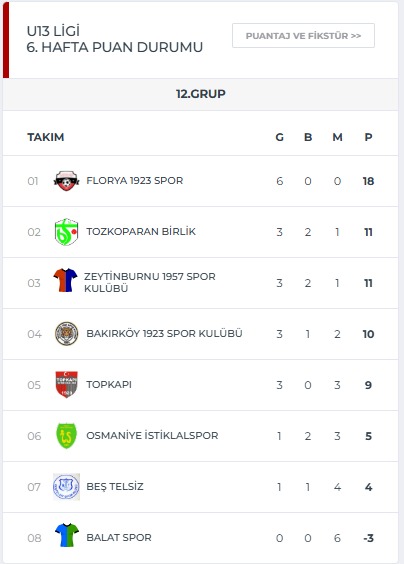The height and width of the screenshot is (564, 404).
Task: Select the 12.GRUP group header
Action: coord(201,94)
